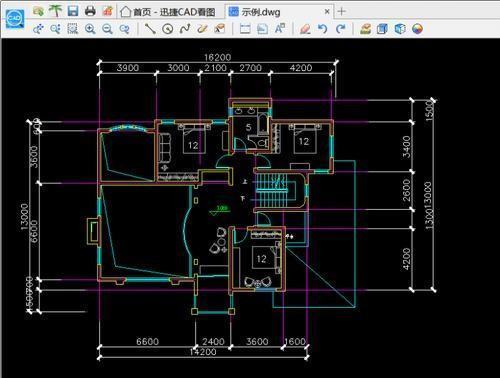This screenshot has width=500, height=378.
Task: Select the curved polyline tool
Action: pos(185,29)
